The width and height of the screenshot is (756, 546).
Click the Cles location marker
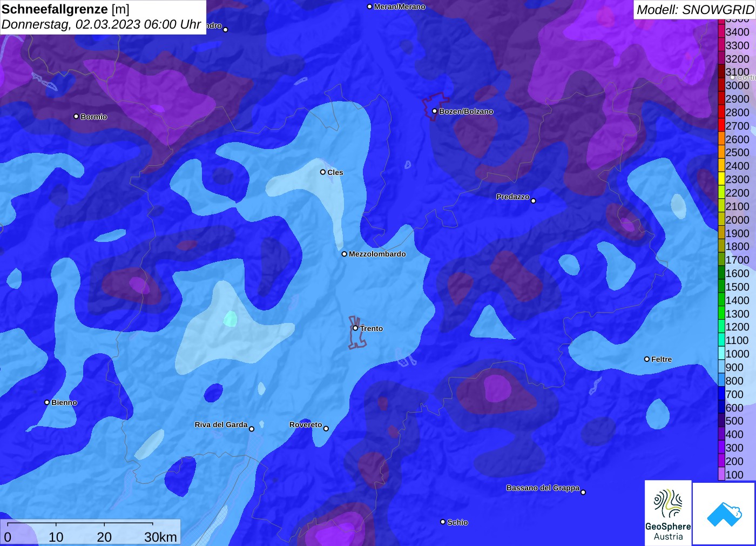point(323,172)
